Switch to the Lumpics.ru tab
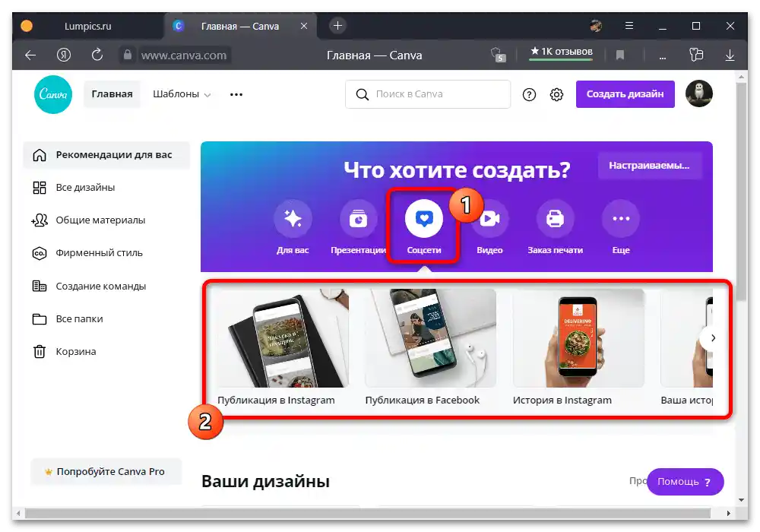Viewport: 760px width, 532px height. 87,26
